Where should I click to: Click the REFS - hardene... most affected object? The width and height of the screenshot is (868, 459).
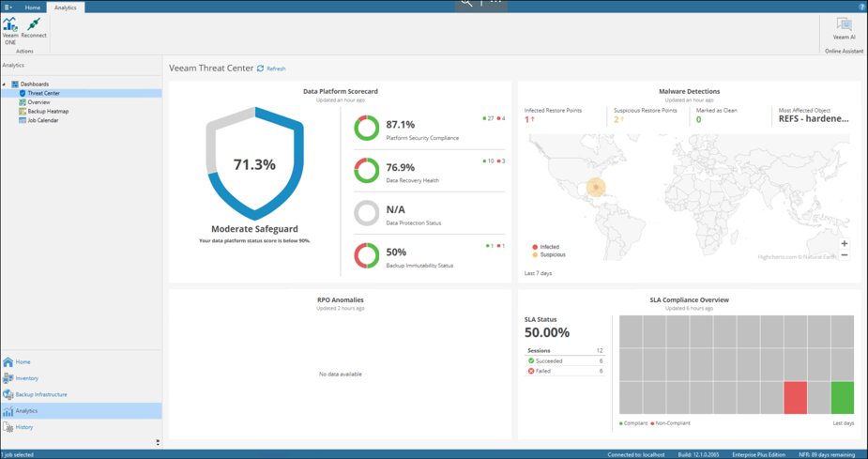(x=814, y=119)
